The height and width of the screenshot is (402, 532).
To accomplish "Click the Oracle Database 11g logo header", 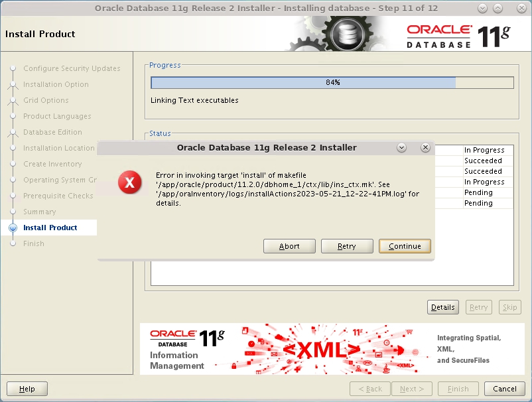I will pyautogui.click(x=458, y=36).
